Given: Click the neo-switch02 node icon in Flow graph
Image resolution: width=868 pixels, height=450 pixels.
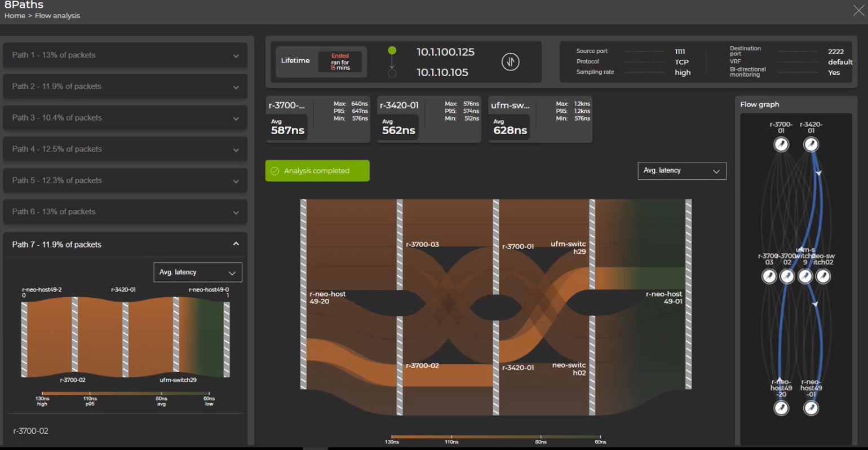Looking at the screenshot, I should (823, 276).
